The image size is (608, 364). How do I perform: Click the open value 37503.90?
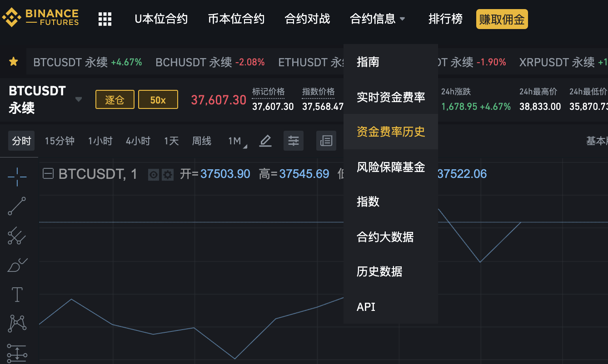click(225, 174)
